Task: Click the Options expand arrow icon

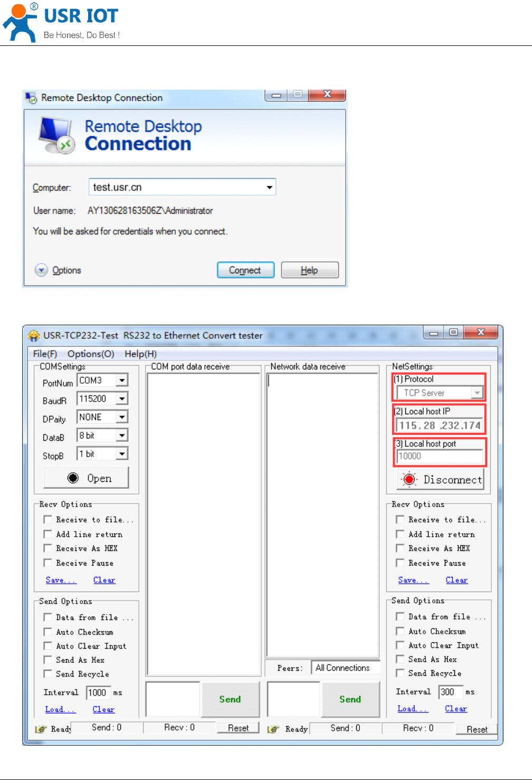Action: (41, 270)
